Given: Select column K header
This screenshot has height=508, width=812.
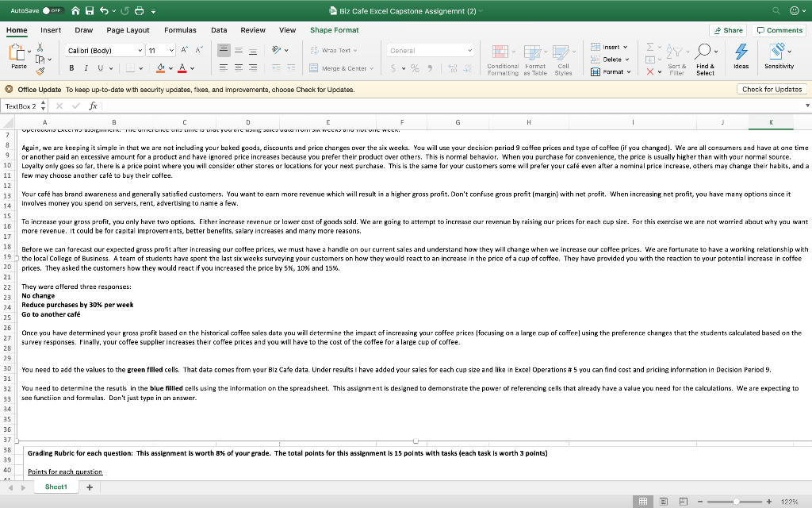Looking at the screenshot, I should click(771, 122).
